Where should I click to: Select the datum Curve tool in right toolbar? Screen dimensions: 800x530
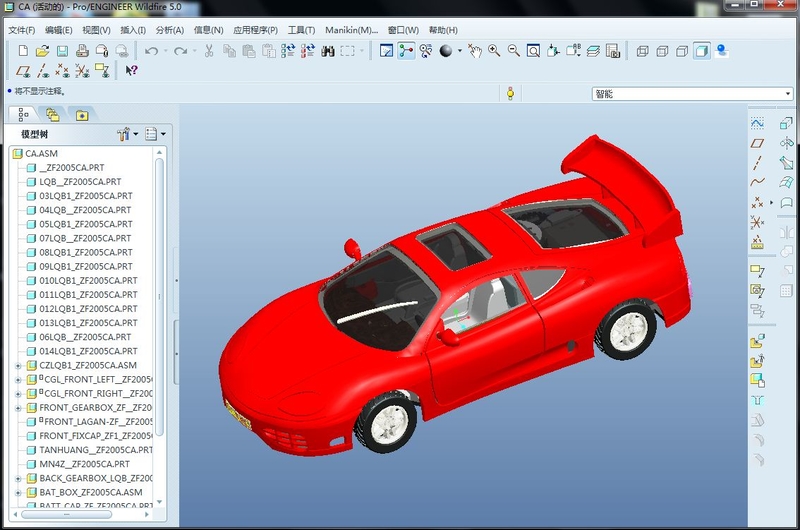[757, 182]
